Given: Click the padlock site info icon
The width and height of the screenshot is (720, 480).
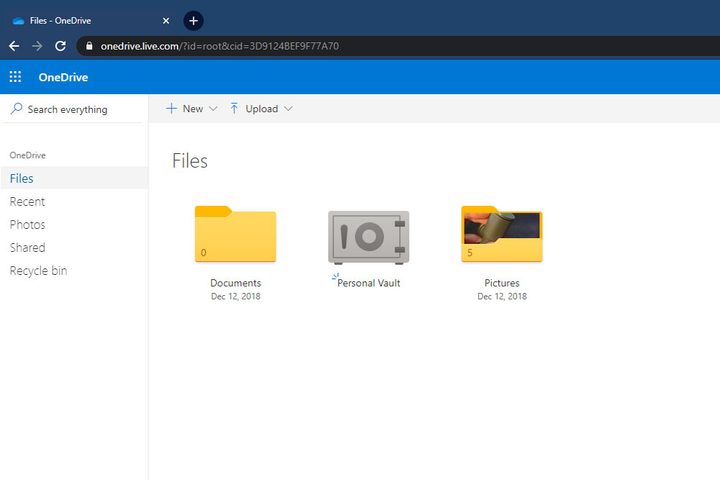Looking at the screenshot, I should tap(89, 46).
